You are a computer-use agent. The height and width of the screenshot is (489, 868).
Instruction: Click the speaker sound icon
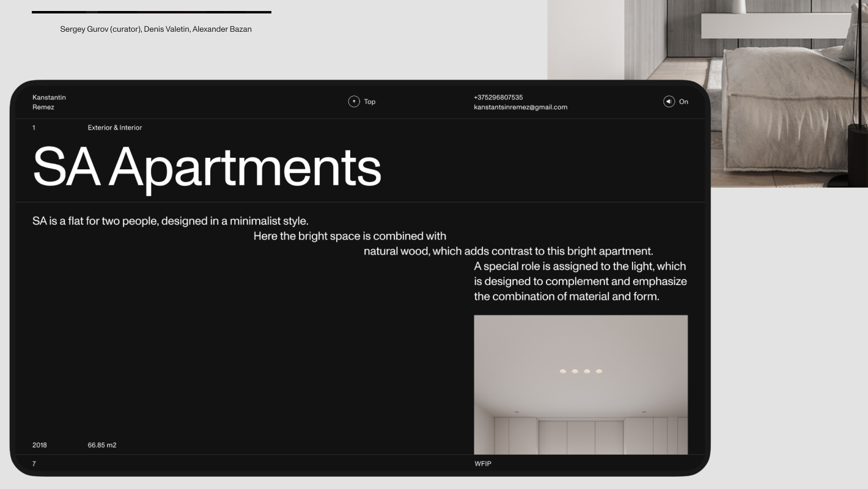pos(669,102)
